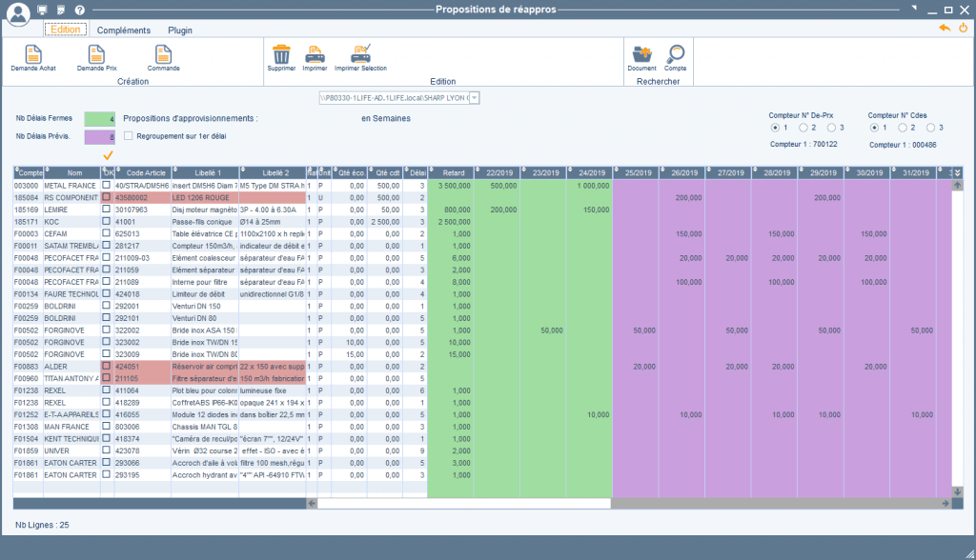Open Nom column filter arrow
This screenshot has width=976, height=560.
click(x=47, y=170)
